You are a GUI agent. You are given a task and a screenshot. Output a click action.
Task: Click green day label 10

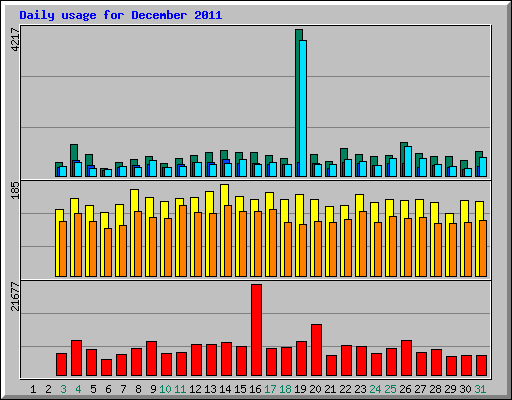(165, 389)
